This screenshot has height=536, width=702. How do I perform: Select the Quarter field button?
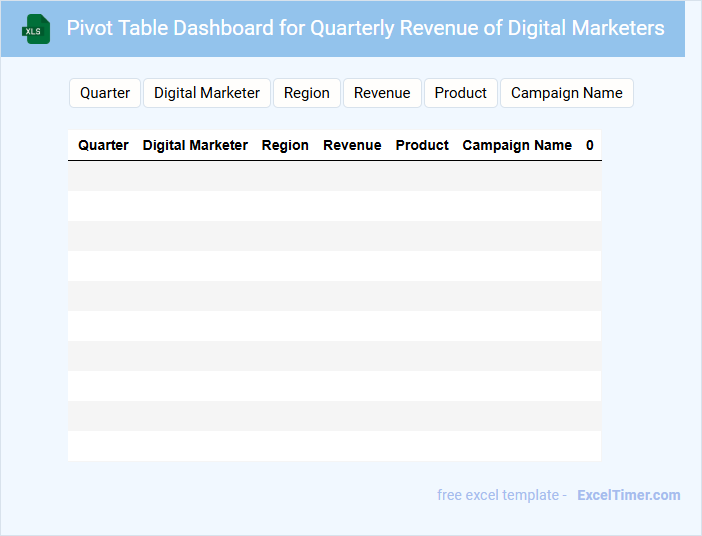(105, 93)
